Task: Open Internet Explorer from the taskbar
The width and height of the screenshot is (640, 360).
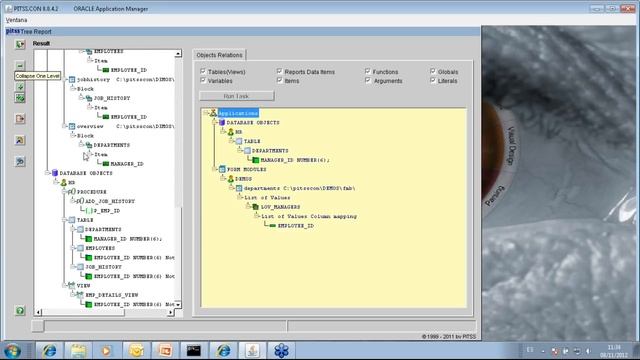Action: point(49,351)
